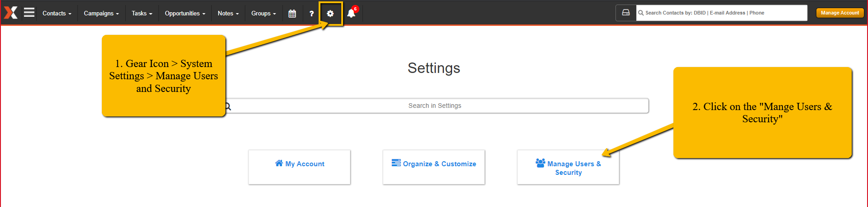Click the question mark help icon

[311, 14]
